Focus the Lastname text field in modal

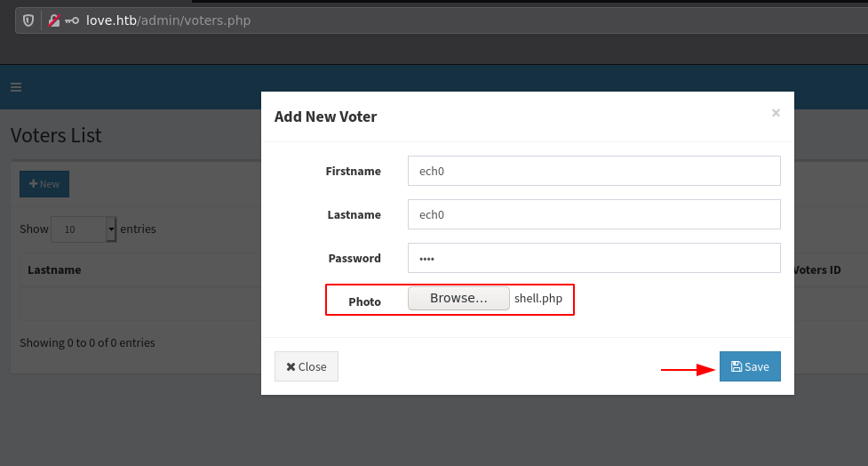pyautogui.click(x=593, y=214)
